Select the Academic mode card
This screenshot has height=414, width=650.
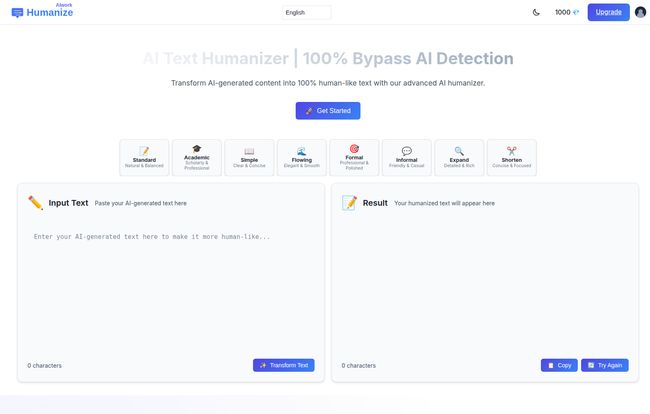(197, 157)
